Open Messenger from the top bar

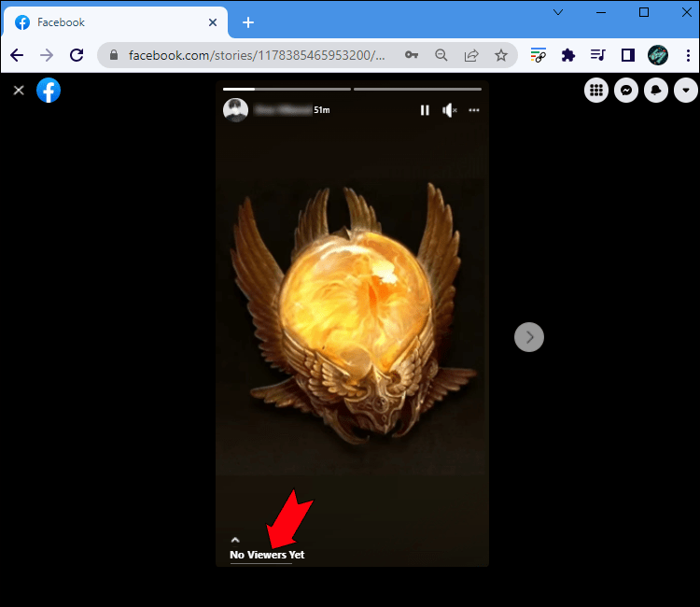pos(626,91)
